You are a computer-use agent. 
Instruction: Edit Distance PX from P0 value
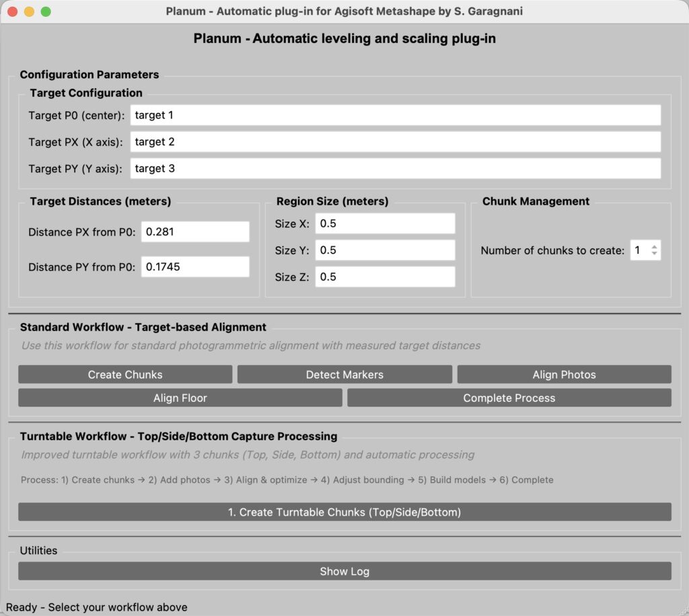click(x=194, y=232)
